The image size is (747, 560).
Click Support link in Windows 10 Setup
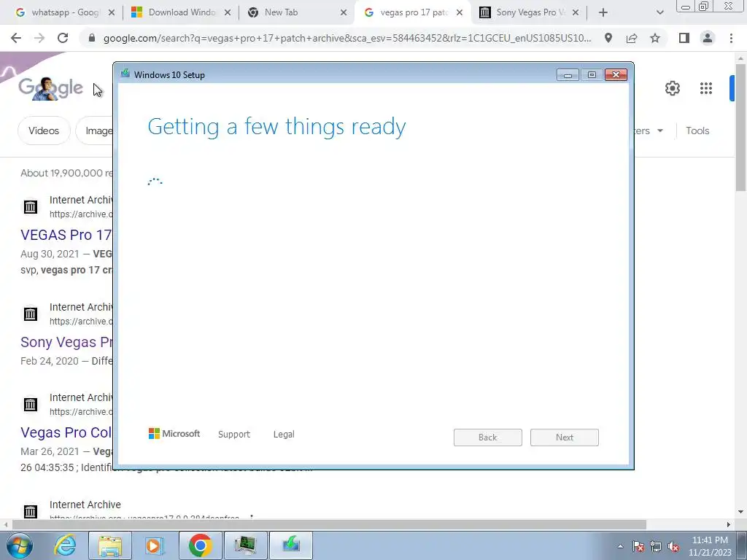234,435
